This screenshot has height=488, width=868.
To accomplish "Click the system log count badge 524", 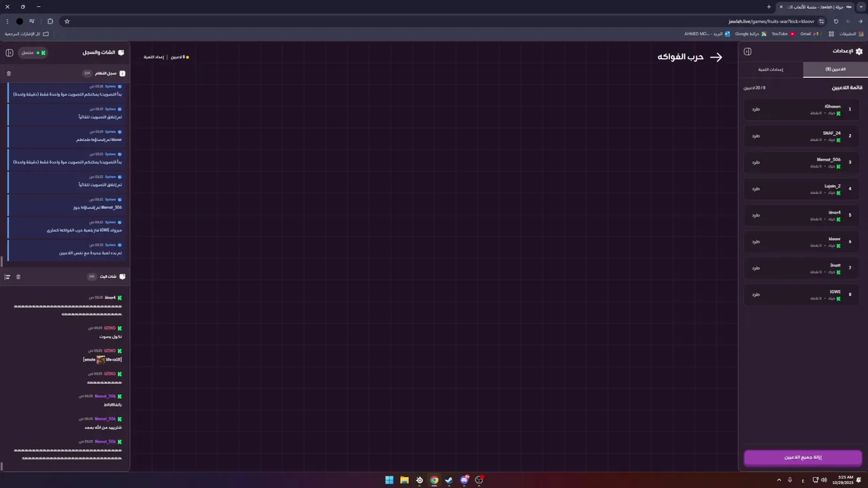I will (x=87, y=73).
